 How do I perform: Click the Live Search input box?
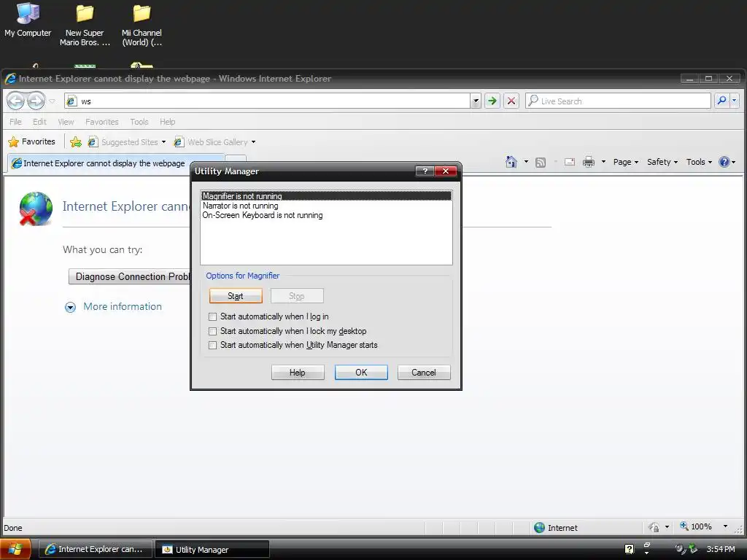pos(618,101)
